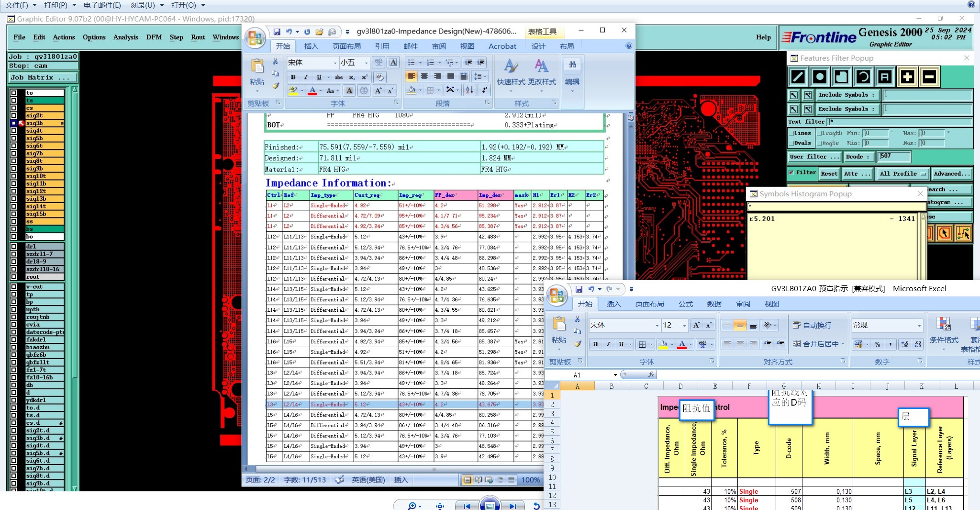Click User filter ... button
The height and width of the screenshot is (510, 980).
[814, 157]
